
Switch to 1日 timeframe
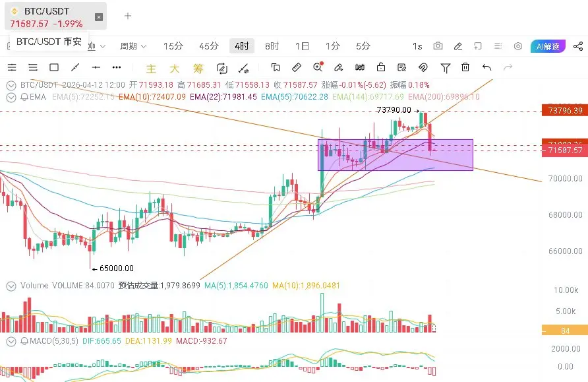(x=302, y=46)
